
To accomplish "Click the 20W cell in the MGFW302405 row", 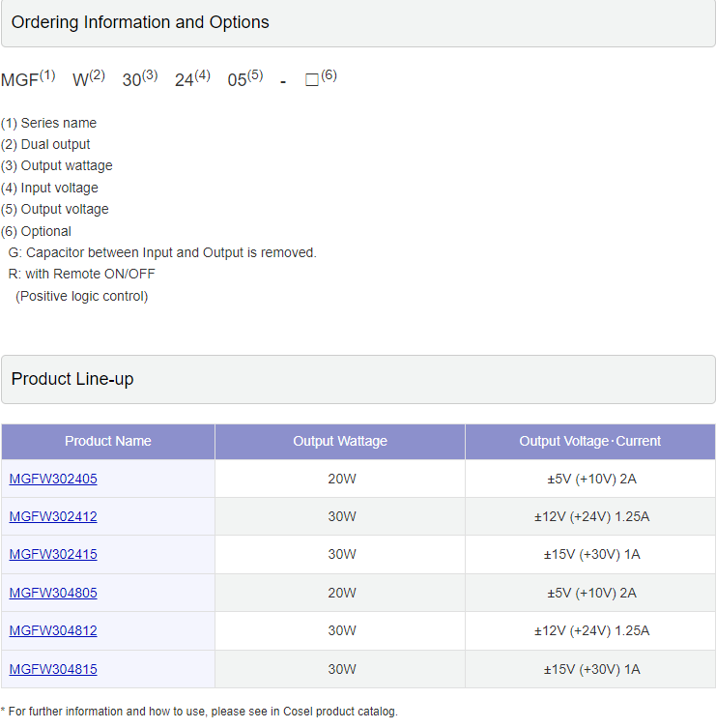I will [x=340, y=479].
